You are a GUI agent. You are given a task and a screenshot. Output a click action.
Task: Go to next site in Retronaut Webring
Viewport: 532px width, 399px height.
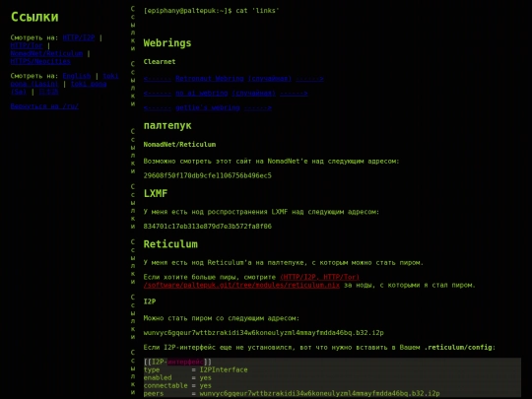click(x=309, y=79)
